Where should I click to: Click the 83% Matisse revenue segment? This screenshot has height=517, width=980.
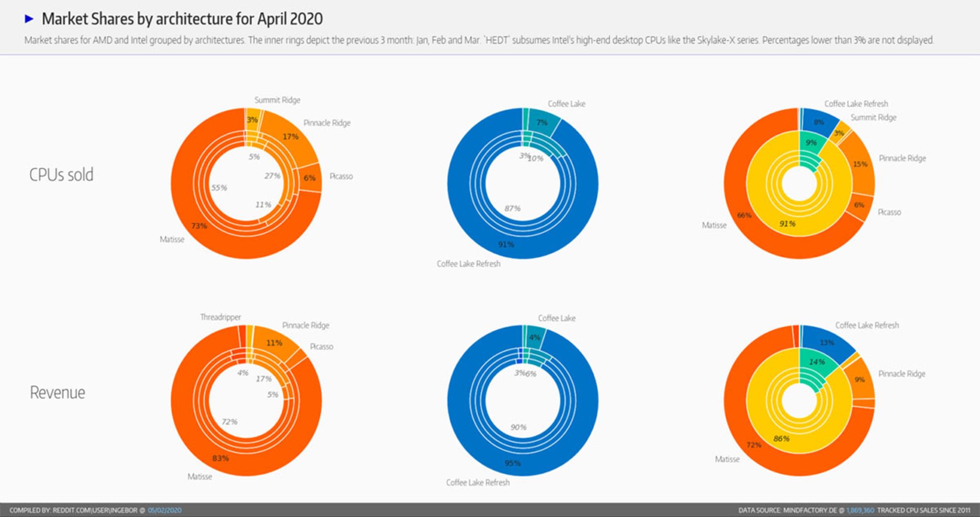pyautogui.click(x=220, y=458)
